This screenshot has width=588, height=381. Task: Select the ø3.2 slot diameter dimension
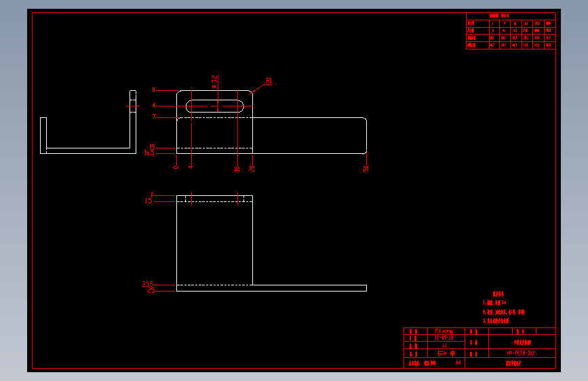pyautogui.click(x=214, y=81)
